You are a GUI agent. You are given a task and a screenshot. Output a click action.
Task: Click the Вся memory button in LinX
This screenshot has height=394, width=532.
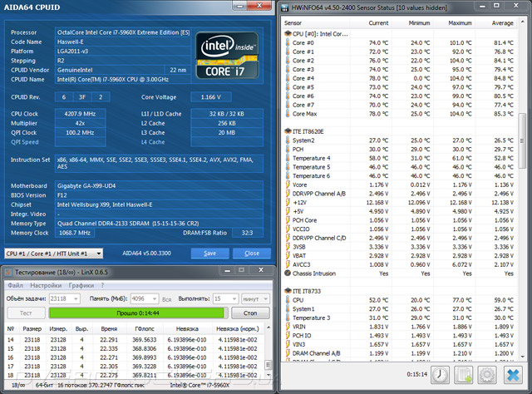point(166,299)
